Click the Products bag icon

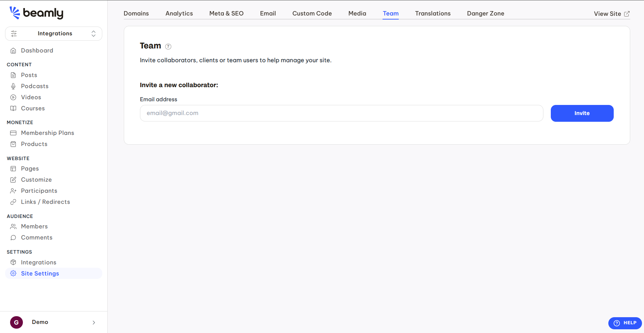[13, 144]
